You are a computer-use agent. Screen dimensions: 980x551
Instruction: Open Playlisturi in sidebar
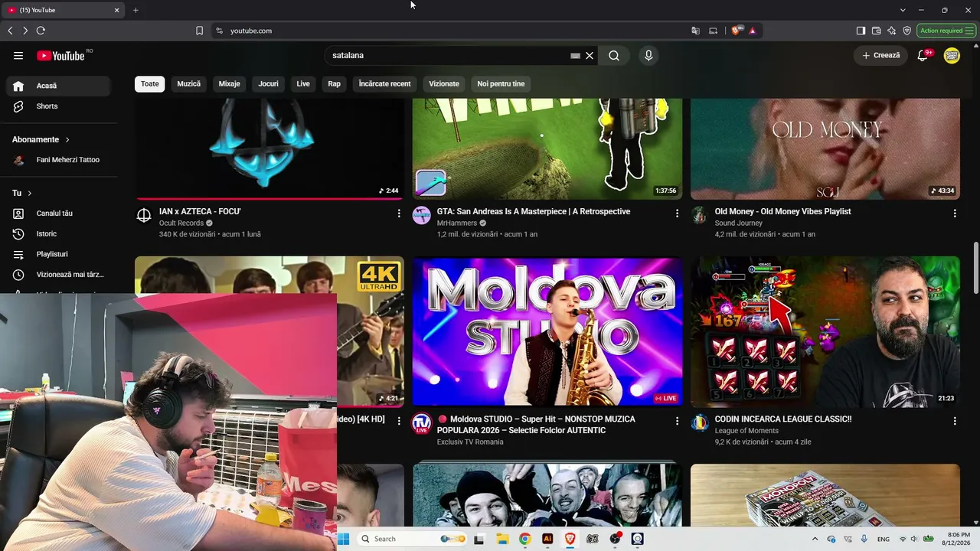tap(58, 254)
